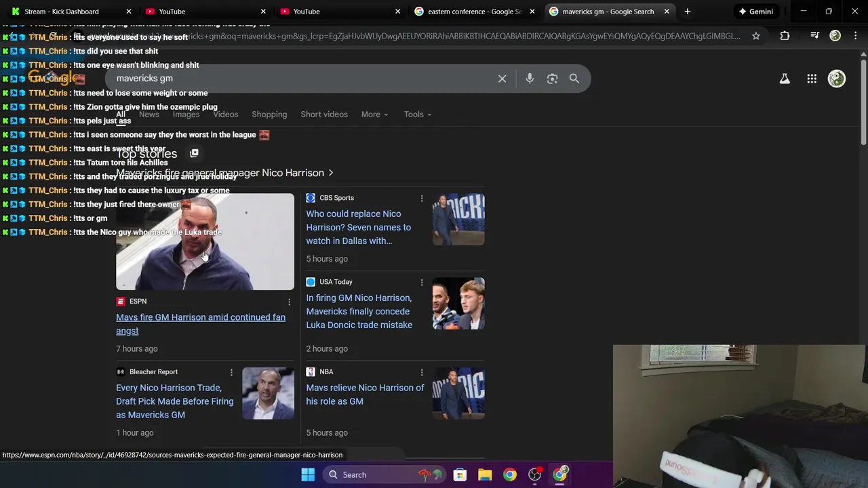Select the News search filter
The image size is (868, 488).
click(x=149, y=115)
